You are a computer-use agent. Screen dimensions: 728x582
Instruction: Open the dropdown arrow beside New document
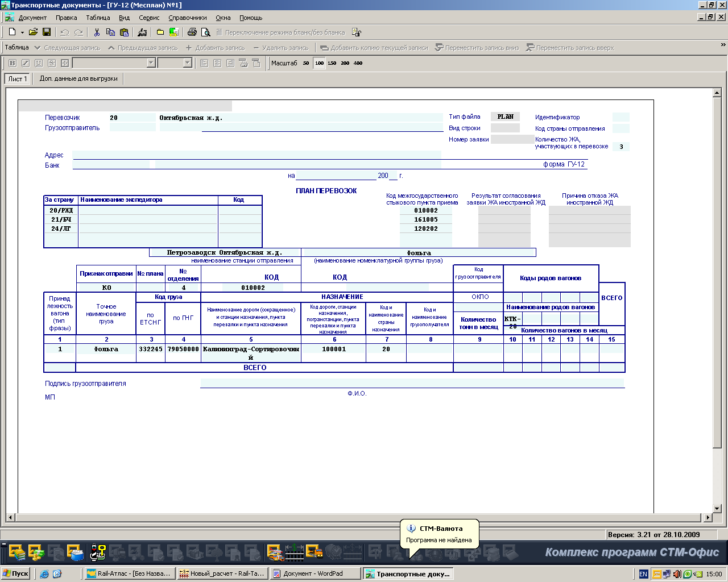tap(22, 32)
